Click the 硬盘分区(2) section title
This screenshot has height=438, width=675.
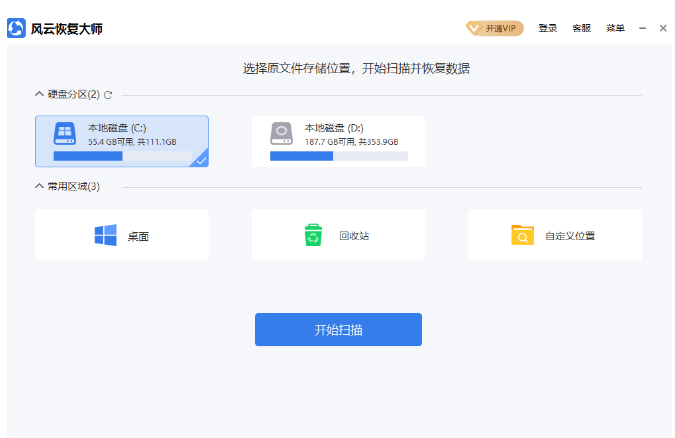74,94
